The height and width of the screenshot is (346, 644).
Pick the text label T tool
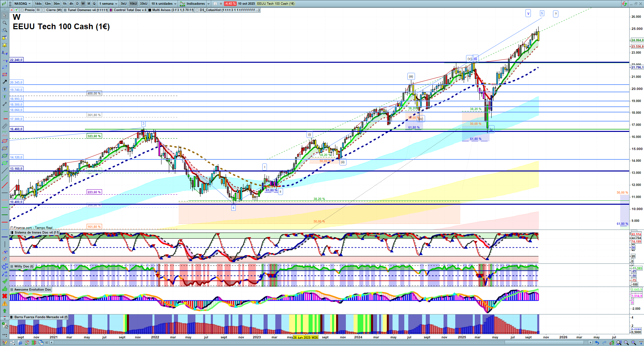[x=4, y=89]
